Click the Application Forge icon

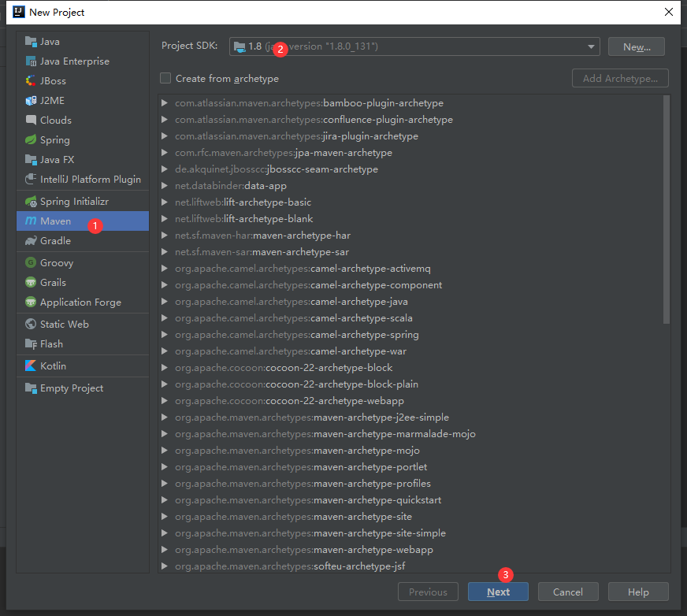pos(31,302)
